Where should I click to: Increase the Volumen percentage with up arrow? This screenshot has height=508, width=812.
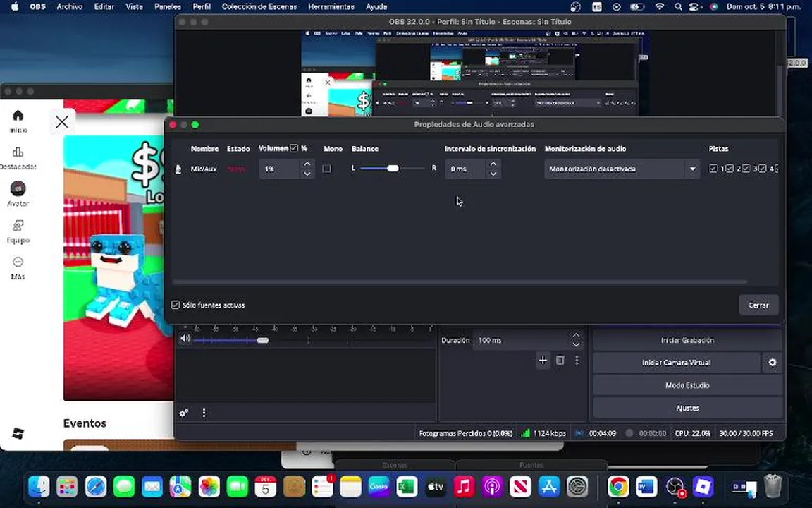coord(307,164)
